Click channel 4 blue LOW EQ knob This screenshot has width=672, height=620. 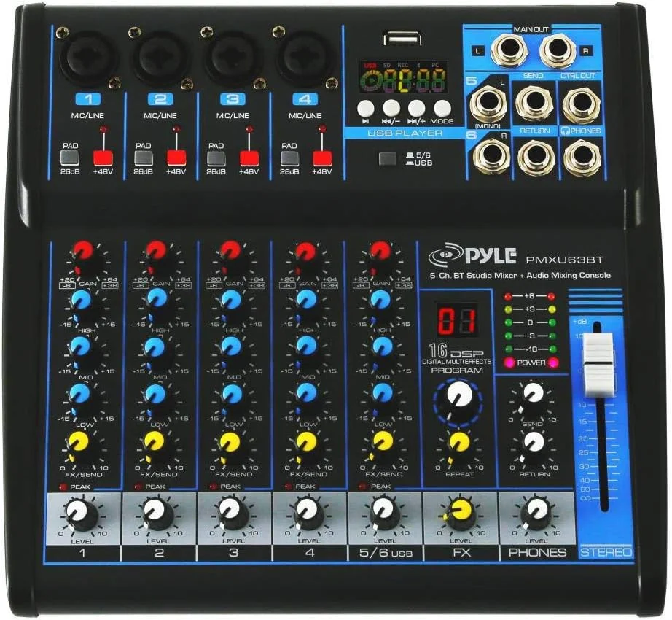307,394
